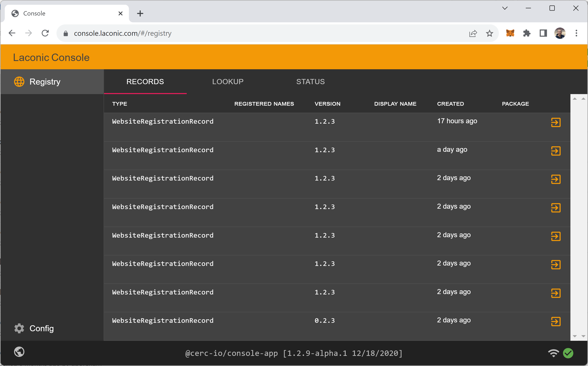Screen dimensions: 588x366
Task: Switch to the LOOKUP tab
Action: click(228, 82)
